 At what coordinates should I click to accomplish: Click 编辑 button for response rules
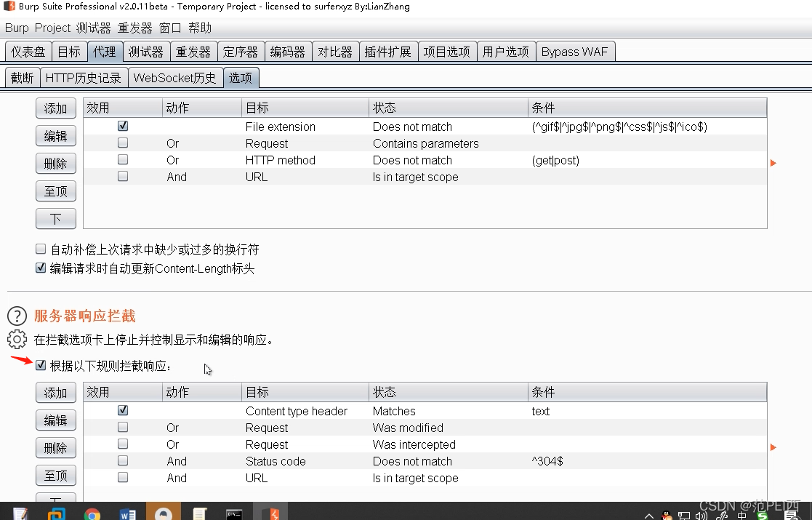pyautogui.click(x=56, y=420)
